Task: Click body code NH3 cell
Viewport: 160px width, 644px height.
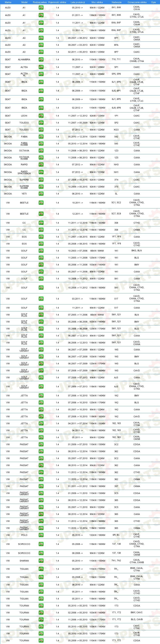Action: (116, 165)
